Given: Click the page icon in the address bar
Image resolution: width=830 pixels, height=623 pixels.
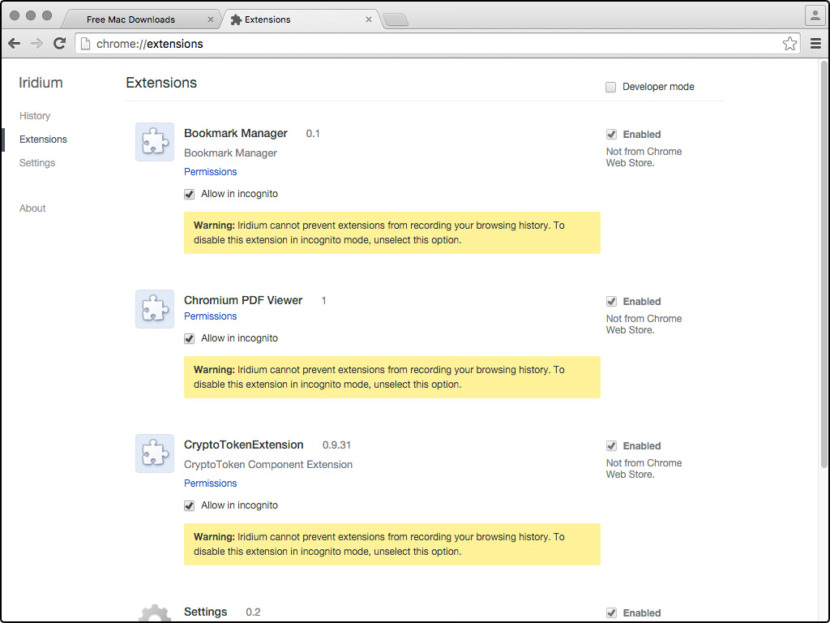Looking at the screenshot, I should (x=87, y=43).
